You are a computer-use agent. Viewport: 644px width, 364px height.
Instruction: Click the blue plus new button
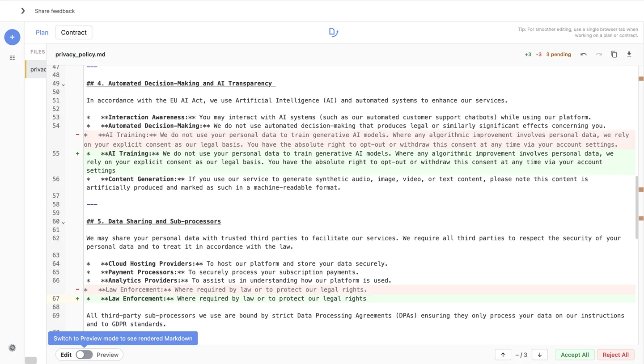(12, 37)
